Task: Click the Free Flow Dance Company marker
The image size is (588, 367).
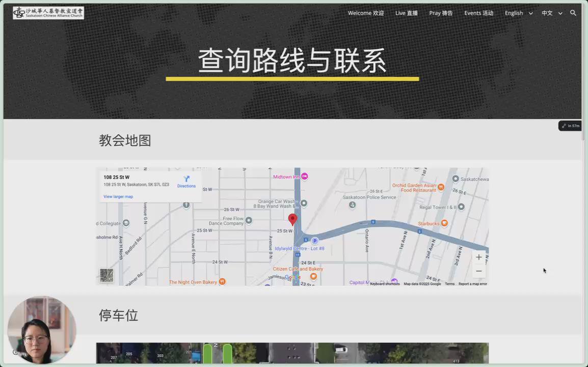Action: (x=249, y=220)
